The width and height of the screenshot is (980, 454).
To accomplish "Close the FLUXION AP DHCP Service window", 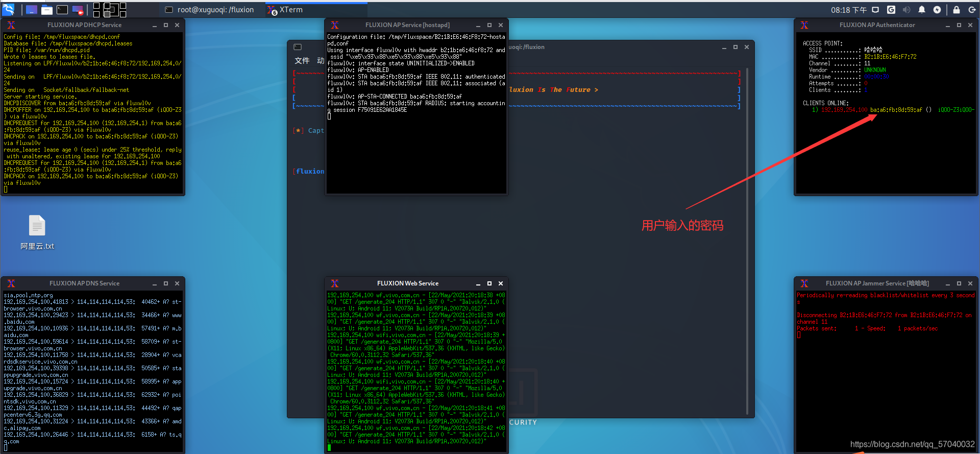I will coord(177,25).
